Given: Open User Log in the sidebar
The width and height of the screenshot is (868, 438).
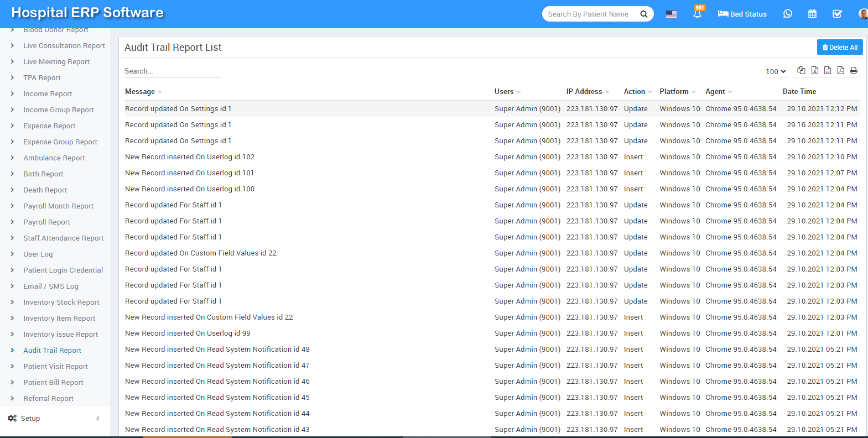Looking at the screenshot, I should click(x=38, y=254).
